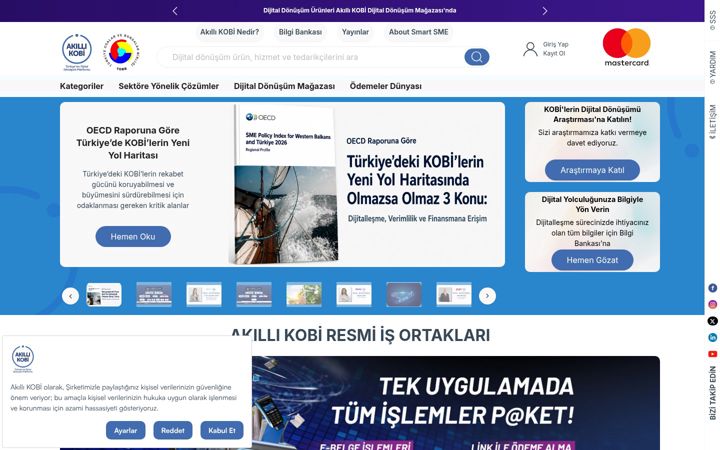Open the Instagram social icon
This screenshot has height=450, width=720.
click(x=712, y=304)
